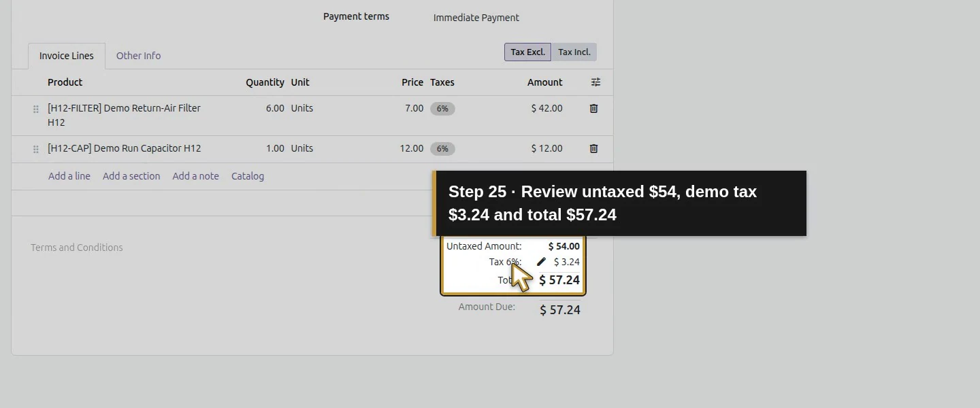Screen dimensions: 980x408
Task: Click the Untaxed Amount $ 54.00 value
Action: click(x=563, y=246)
